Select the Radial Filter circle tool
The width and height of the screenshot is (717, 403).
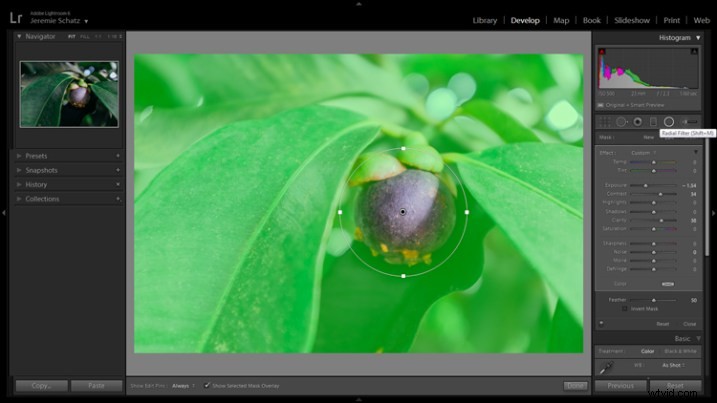point(669,122)
